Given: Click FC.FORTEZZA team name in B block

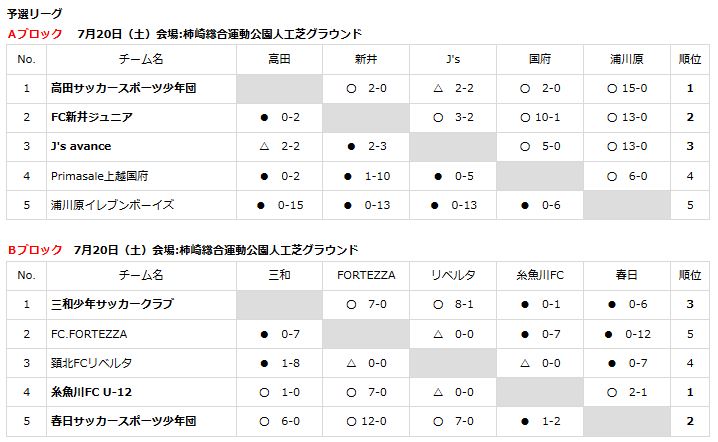Looking at the screenshot, I should click(x=89, y=334).
